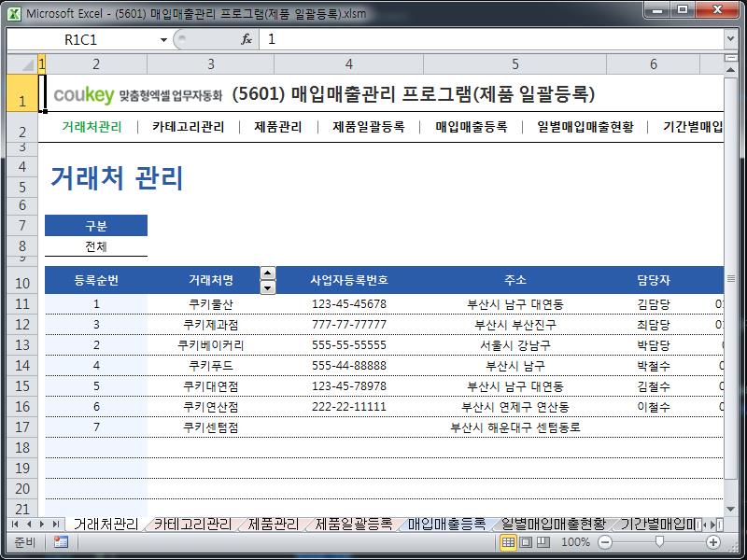The height and width of the screenshot is (560, 747).
Task: Select the 제품관리 sheet tab
Action: (x=273, y=525)
